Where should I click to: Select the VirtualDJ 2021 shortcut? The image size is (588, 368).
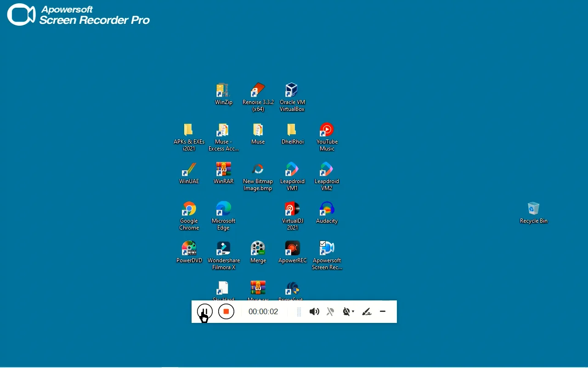point(292,216)
